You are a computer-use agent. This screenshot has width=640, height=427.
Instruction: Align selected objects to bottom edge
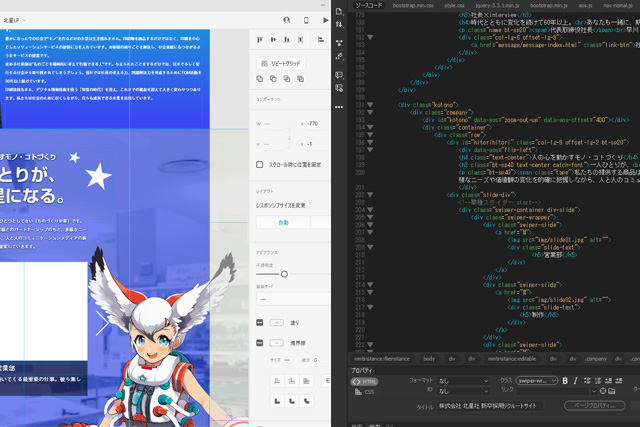pyautogui.click(x=287, y=40)
